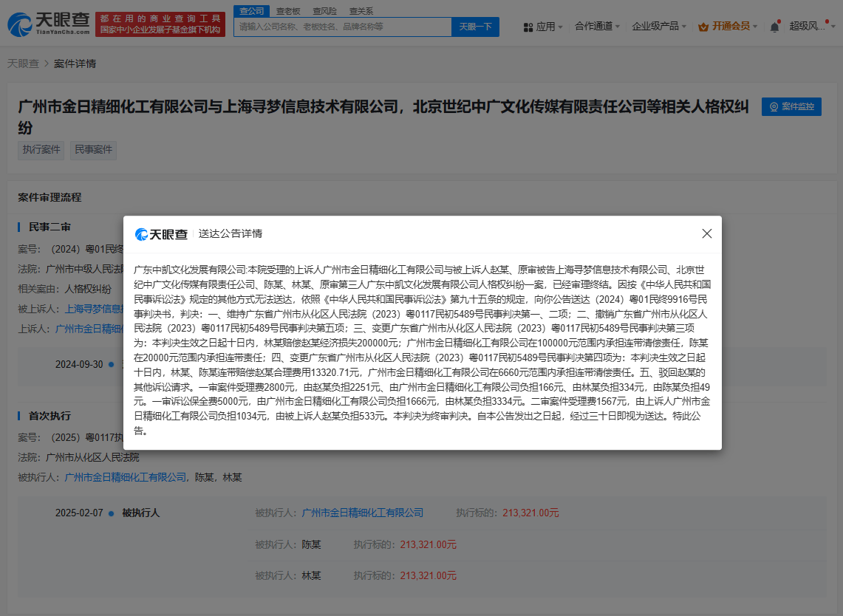Open the 被上诉人 link 上海寻梦信息
The image size is (843, 616).
coord(94,309)
